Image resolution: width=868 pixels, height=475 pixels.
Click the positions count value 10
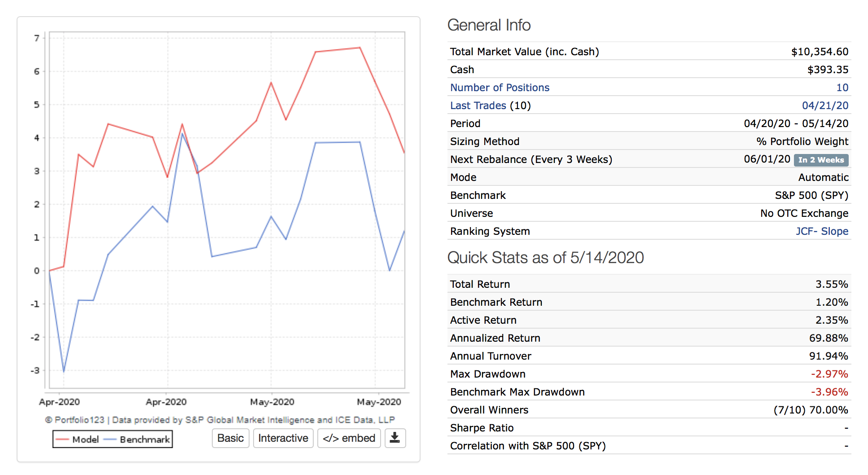pos(842,88)
